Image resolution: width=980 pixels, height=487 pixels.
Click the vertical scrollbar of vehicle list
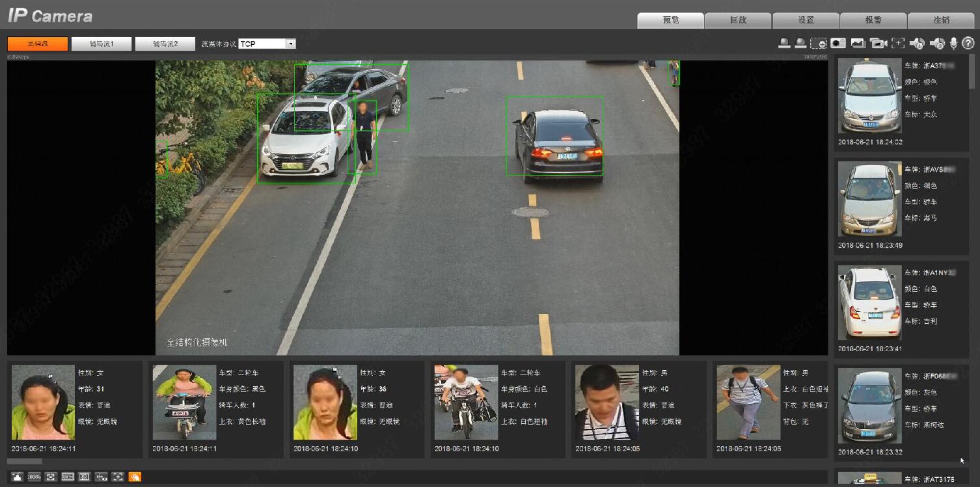point(973,72)
